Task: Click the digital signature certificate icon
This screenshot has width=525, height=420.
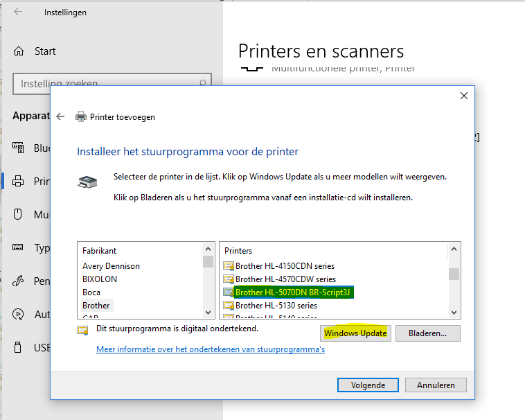Action: [x=82, y=330]
